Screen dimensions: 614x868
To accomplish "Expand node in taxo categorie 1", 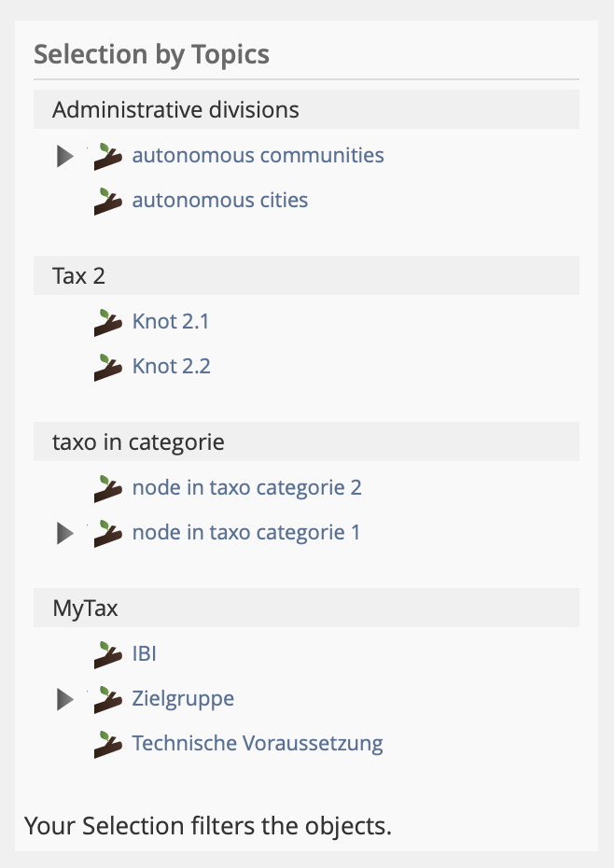I will [64, 534].
